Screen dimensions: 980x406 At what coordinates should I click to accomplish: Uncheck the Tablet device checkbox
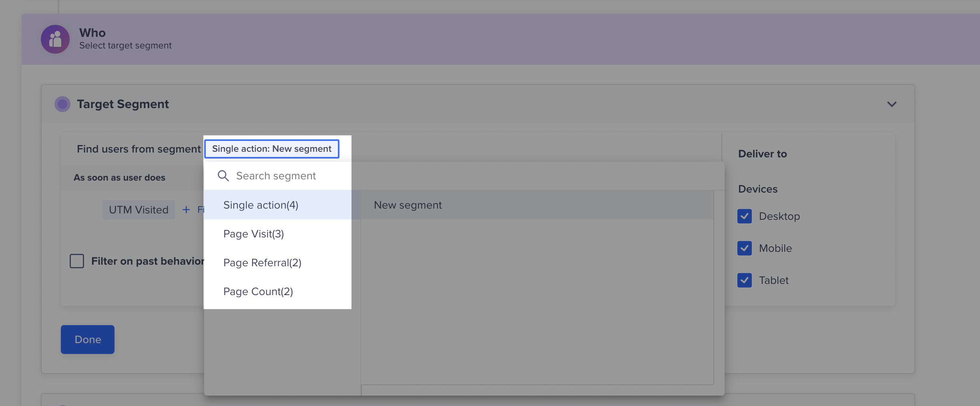click(x=745, y=280)
